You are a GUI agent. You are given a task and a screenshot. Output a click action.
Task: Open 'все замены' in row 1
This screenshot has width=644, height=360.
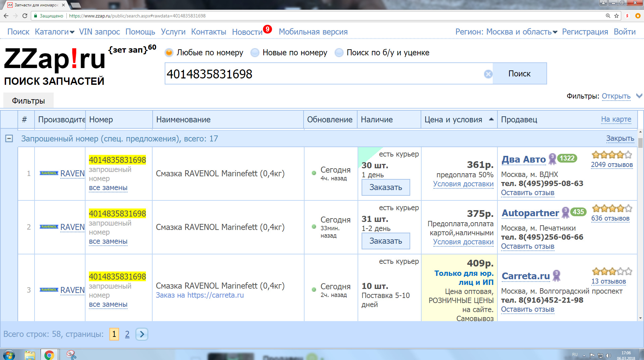point(108,188)
